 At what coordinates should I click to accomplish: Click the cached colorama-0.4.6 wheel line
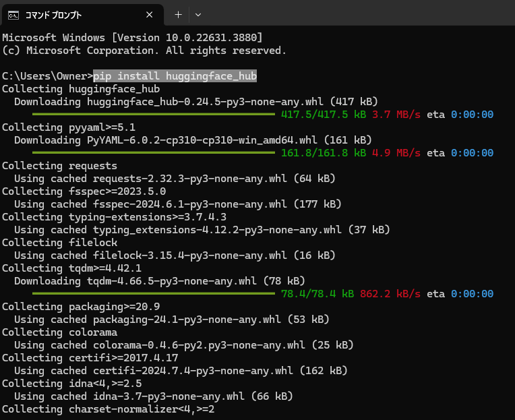click(x=184, y=344)
